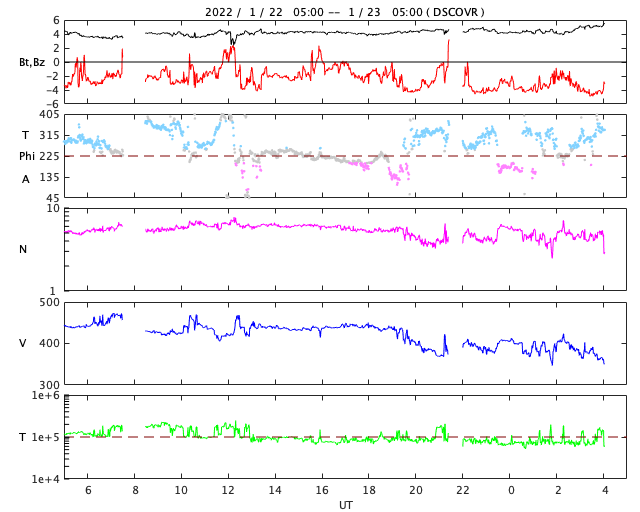Click the '20' hour tick on UT axis
This screenshot has height=512, width=640.
pos(416,490)
